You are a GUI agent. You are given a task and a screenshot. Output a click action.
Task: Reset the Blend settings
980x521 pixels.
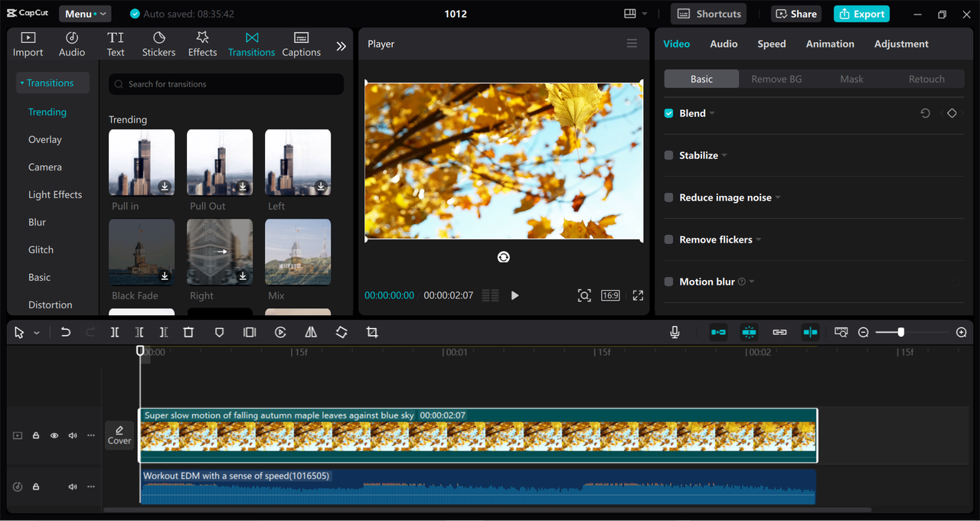[925, 113]
